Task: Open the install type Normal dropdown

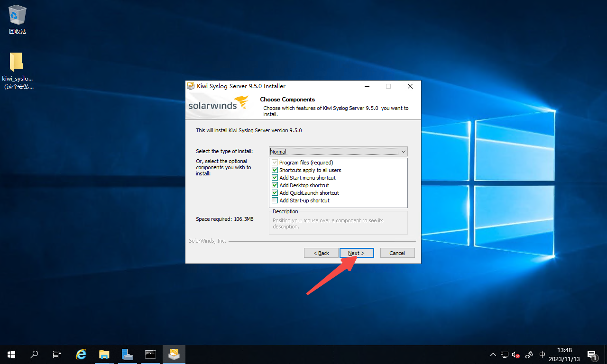Action: [338, 152]
